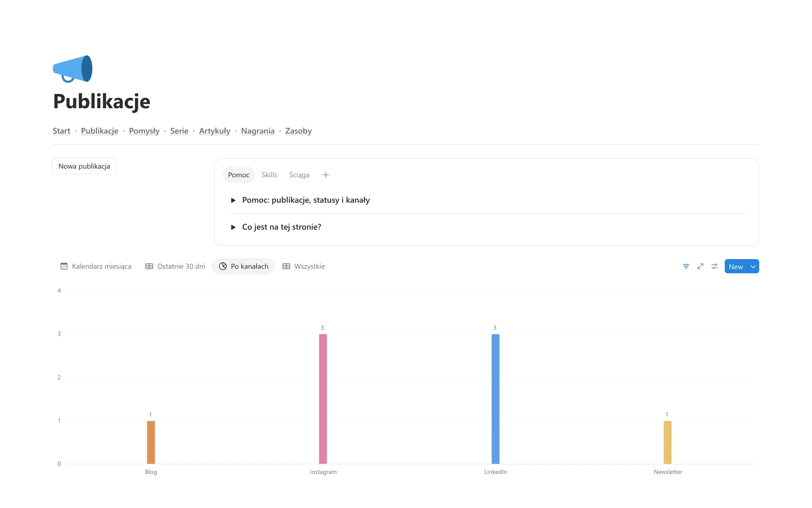Click the table icon of Ostatnie 30 dni
The width and height of the screenshot is (812, 508).
(149, 266)
